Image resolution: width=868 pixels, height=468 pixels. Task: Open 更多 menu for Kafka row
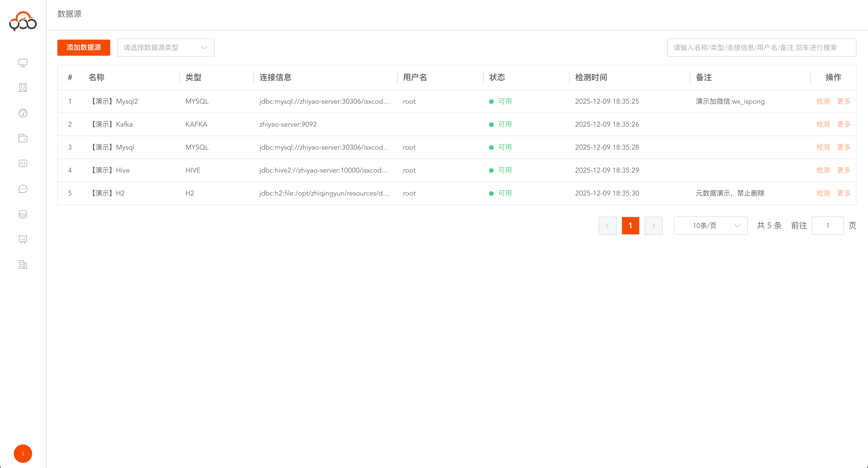tap(843, 124)
